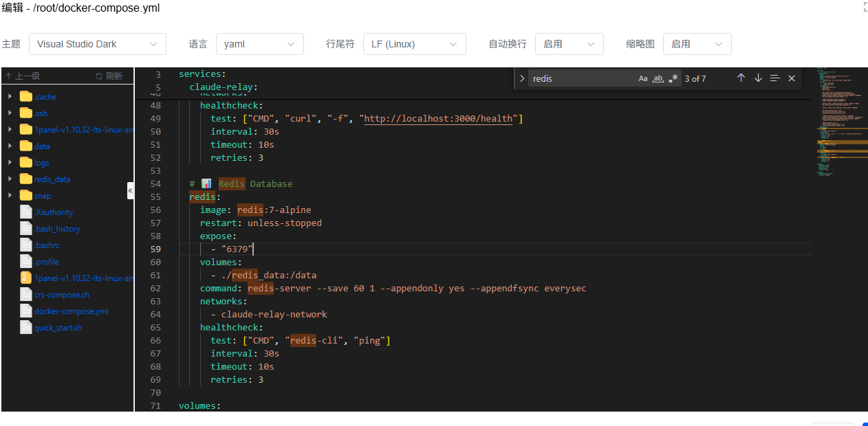Click the redis search input field
868x426 pixels.
point(582,78)
